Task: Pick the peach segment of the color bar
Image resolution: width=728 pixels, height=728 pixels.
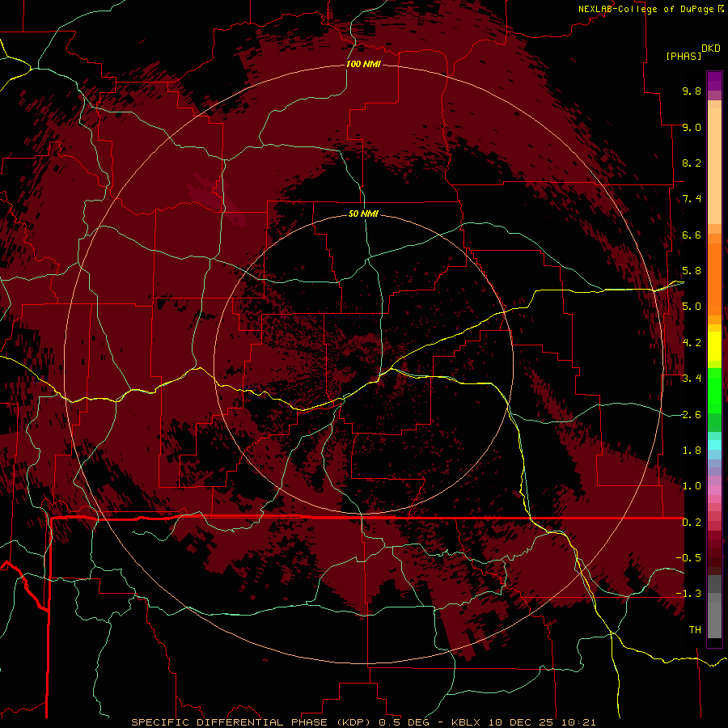Action: (714, 165)
